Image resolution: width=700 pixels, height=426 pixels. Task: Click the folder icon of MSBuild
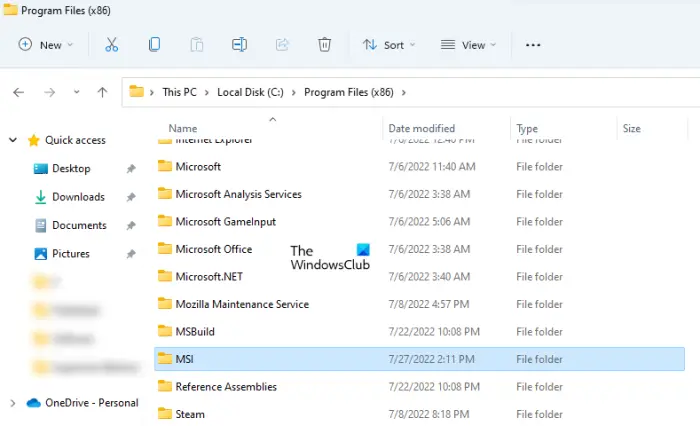tap(165, 331)
